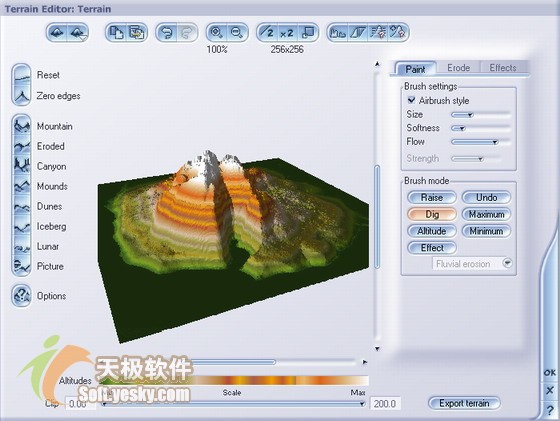Double terrain resolution with x2 icon

tap(287, 33)
